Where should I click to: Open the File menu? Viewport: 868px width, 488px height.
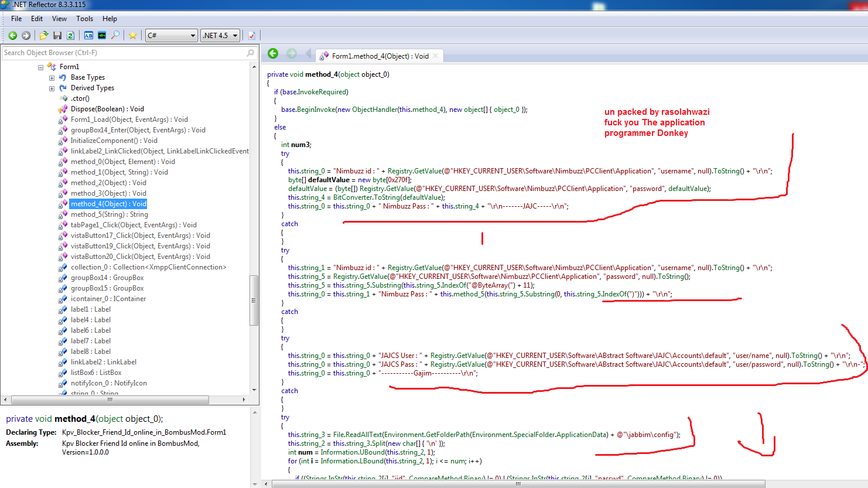pyautogui.click(x=16, y=19)
